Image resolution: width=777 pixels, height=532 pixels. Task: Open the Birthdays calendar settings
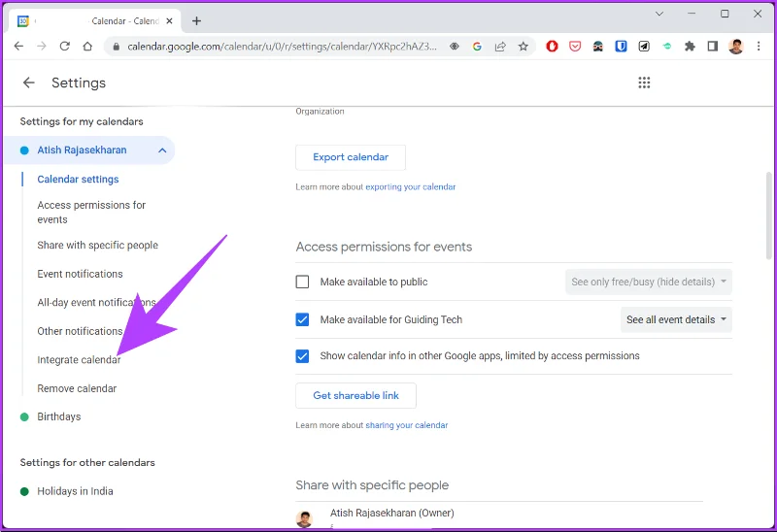click(59, 416)
